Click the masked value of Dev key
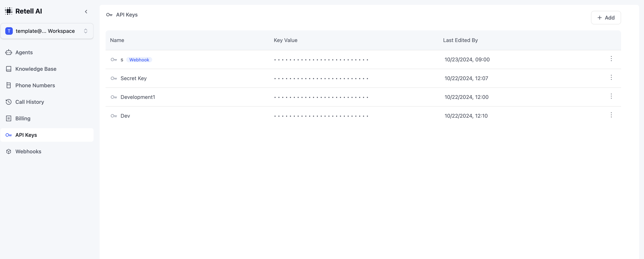 pos(321,116)
